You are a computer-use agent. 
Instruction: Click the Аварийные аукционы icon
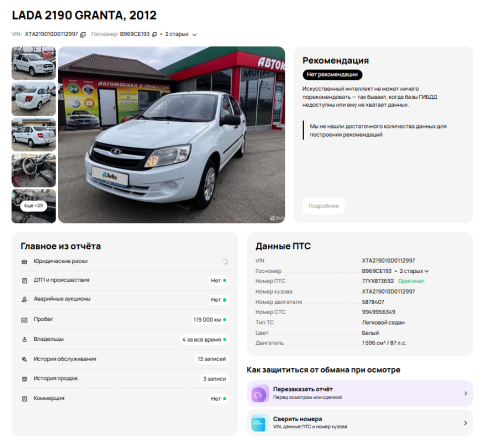tap(24, 300)
